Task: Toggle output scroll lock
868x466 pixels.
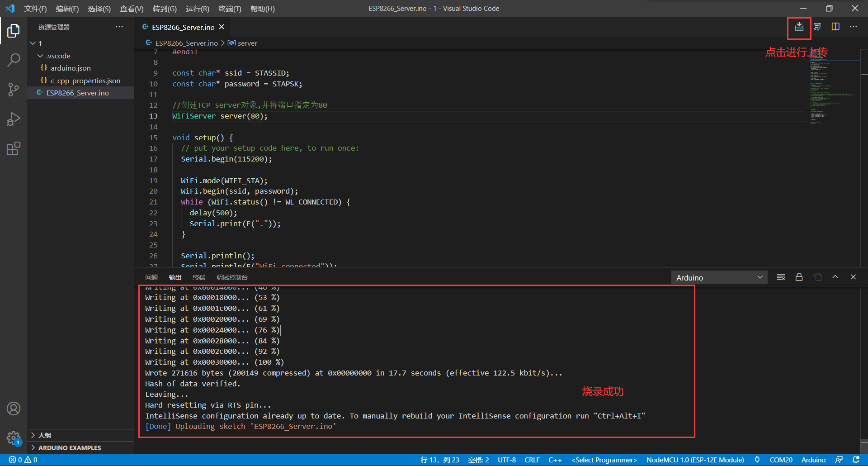Action: click(799, 277)
